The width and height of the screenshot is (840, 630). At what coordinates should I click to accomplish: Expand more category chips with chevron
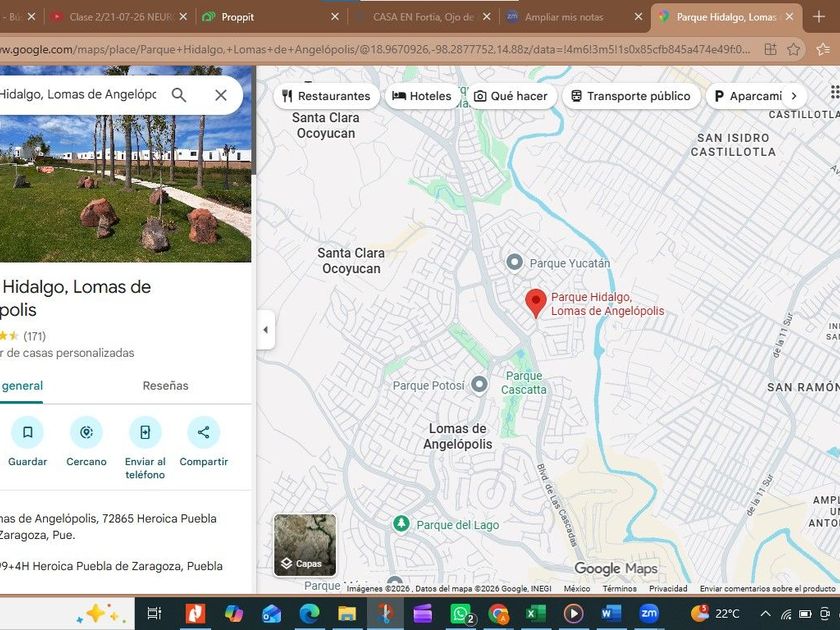(x=794, y=96)
